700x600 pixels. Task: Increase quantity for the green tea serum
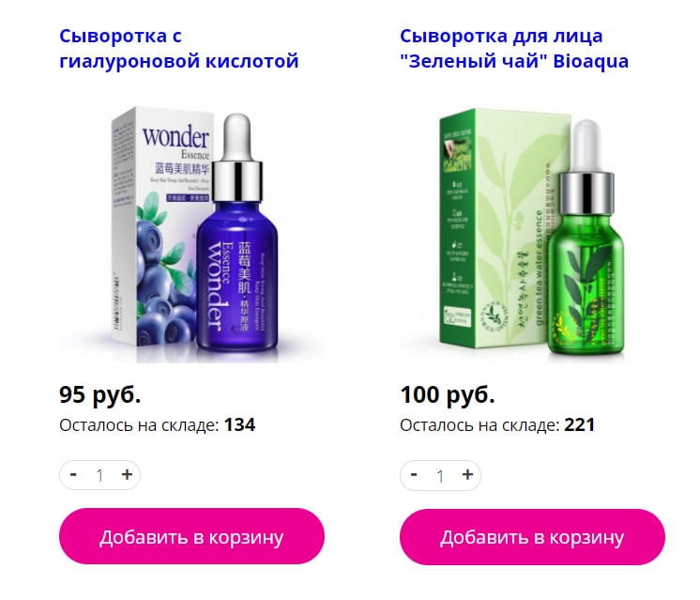[x=467, y=474]
